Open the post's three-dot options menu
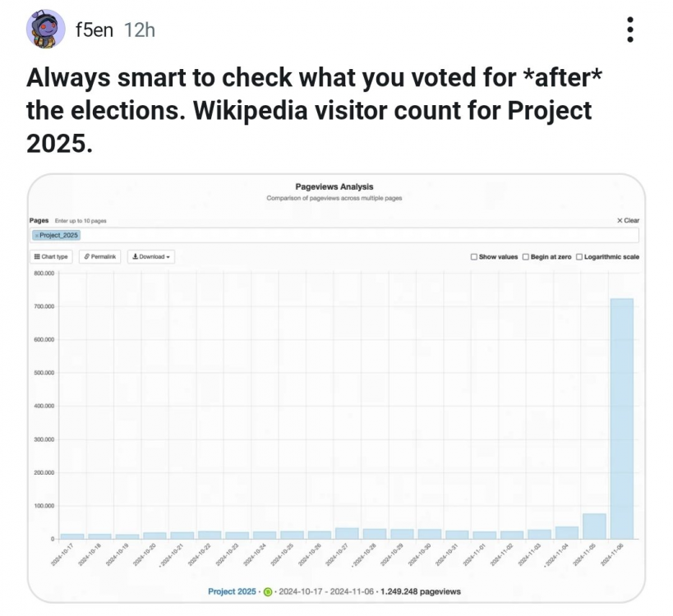The height and width of the screenshot is (616, 673). tap(629, 30)
